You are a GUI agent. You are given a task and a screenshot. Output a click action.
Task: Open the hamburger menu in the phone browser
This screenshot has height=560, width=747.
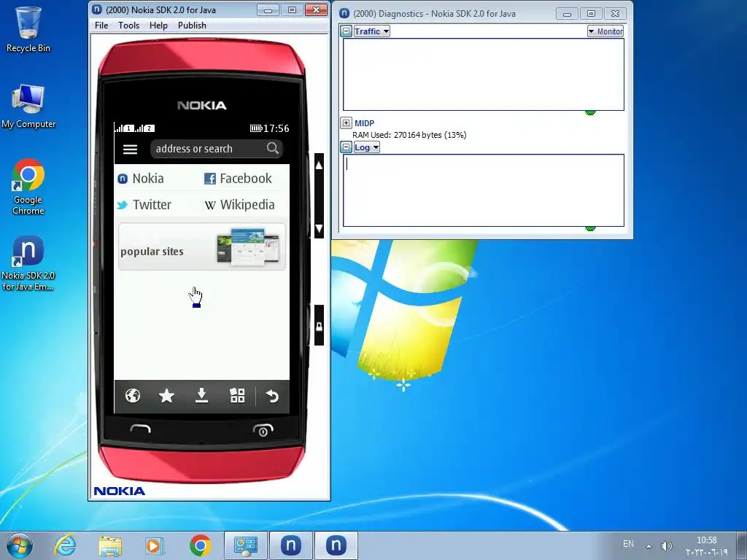pyautogui.click(x=130, y=149)
